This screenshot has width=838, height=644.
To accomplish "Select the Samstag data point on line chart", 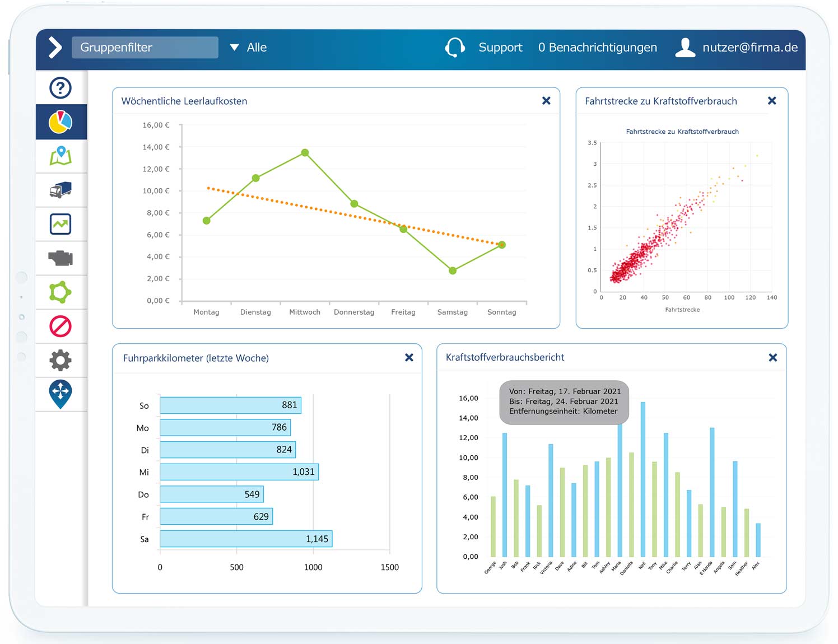I will tap(453, 270).
